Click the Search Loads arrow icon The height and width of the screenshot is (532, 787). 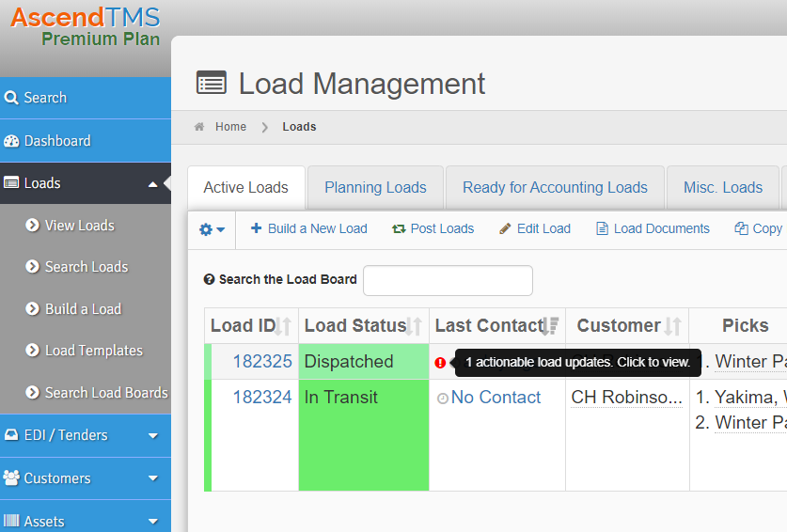[x=33, y=267]
